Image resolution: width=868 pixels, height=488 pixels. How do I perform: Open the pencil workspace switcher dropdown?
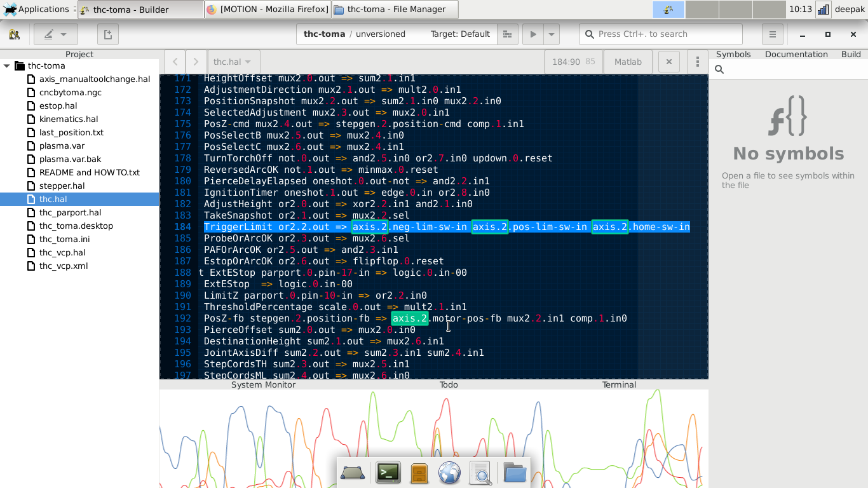[x=55, y=34]
